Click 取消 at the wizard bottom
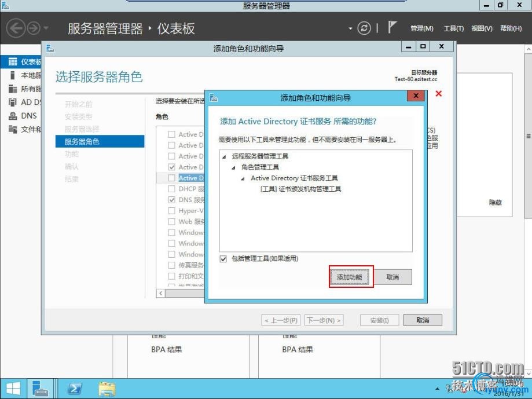The width and height of the screenshot is (532, 399). (x=423, y=320)
